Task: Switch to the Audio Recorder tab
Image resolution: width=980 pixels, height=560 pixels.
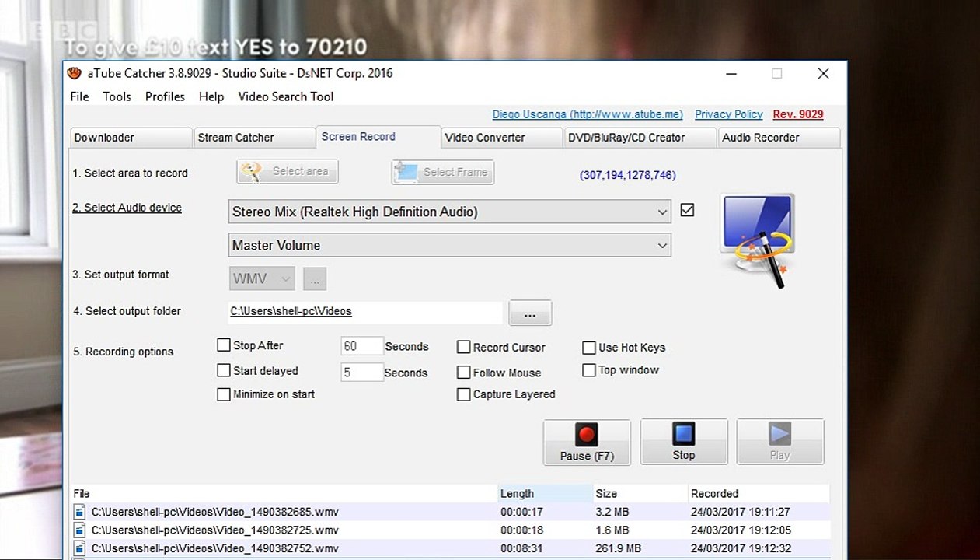Action: 778,138
